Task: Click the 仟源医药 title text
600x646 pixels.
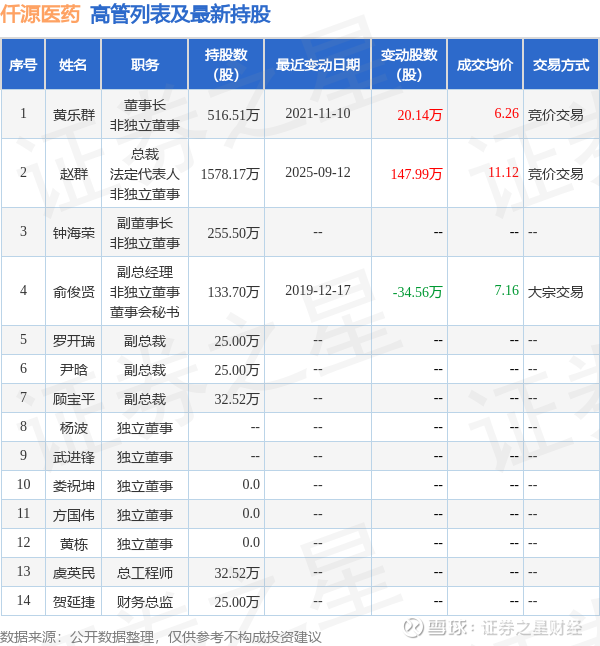Action: (40, 14)
